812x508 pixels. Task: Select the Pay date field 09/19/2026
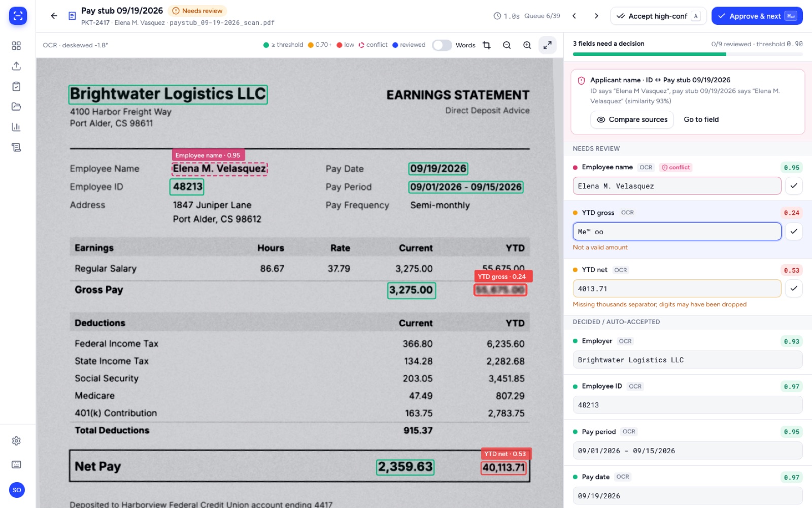[x=688, y=496]
